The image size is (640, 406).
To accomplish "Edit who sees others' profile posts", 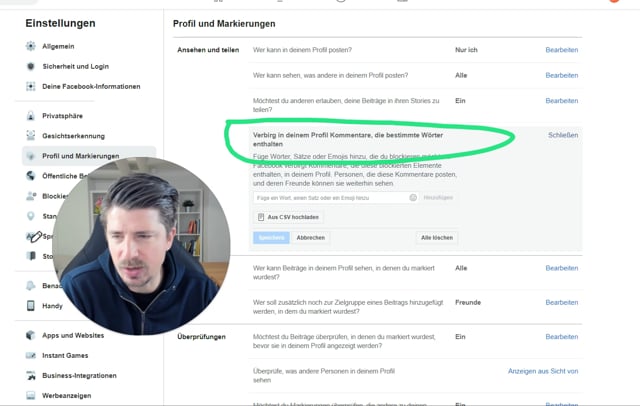I will [562, 75].
